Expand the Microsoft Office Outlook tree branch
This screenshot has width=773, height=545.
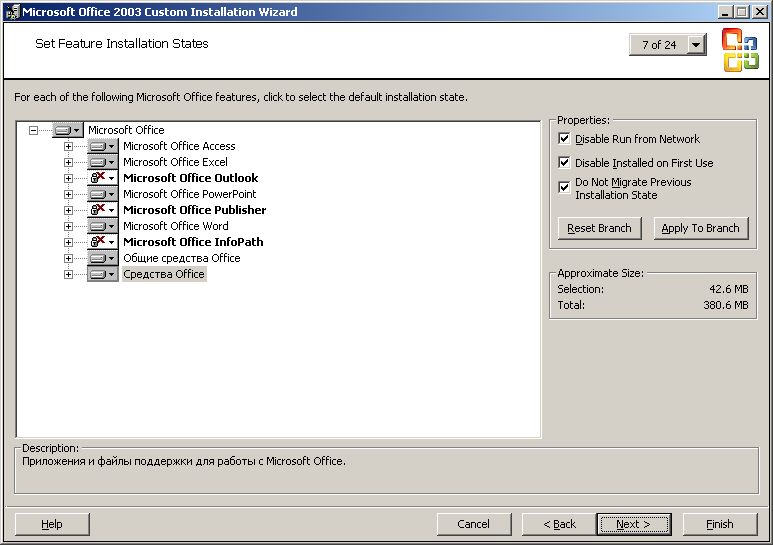(x=69, y=178)
